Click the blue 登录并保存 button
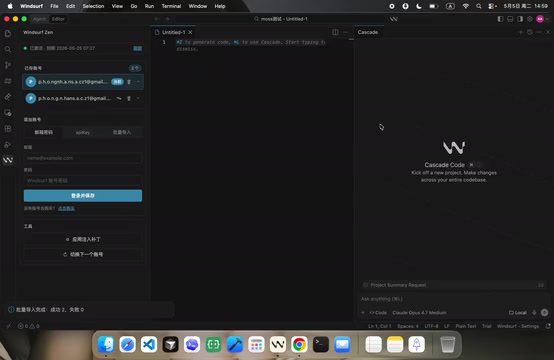 [x=83, y=196]
